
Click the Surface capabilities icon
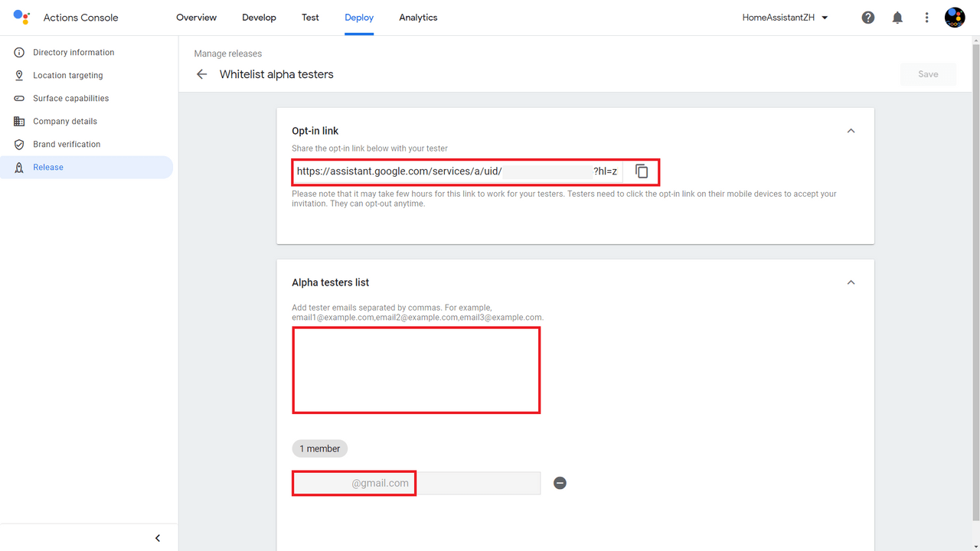pos(19,99)
